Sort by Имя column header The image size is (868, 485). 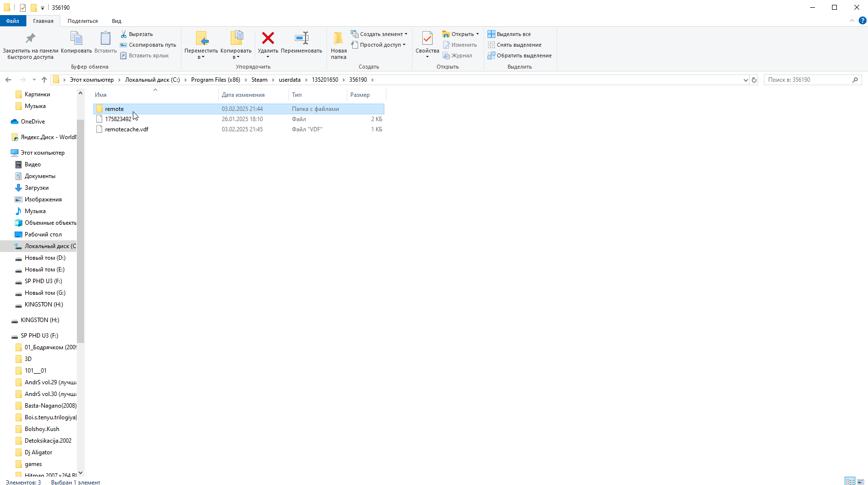point(155,95)
